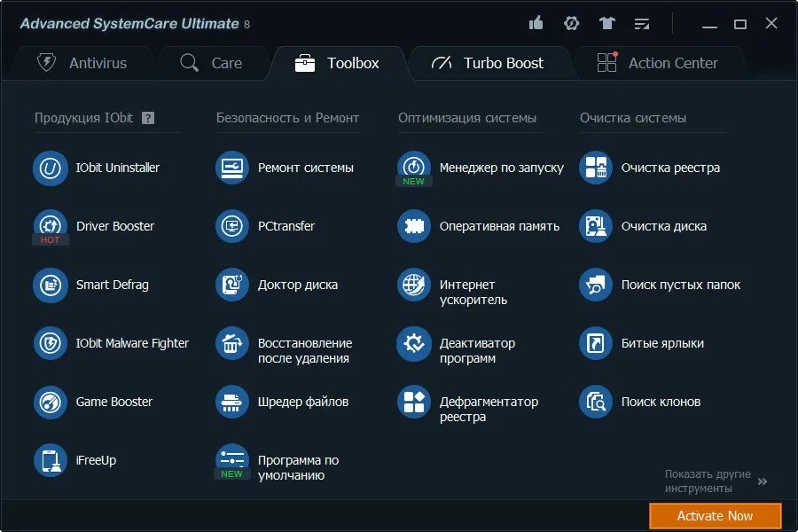This screenshot has height=532, width=798.
Task: Open the PCtransfer icon
Action: click(232, 227)
